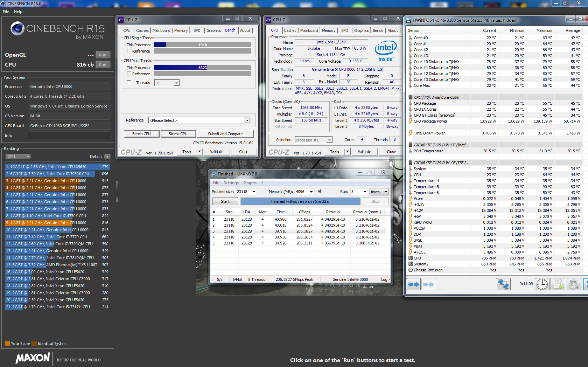Click LinX finished progress bar

click(300, 201)
